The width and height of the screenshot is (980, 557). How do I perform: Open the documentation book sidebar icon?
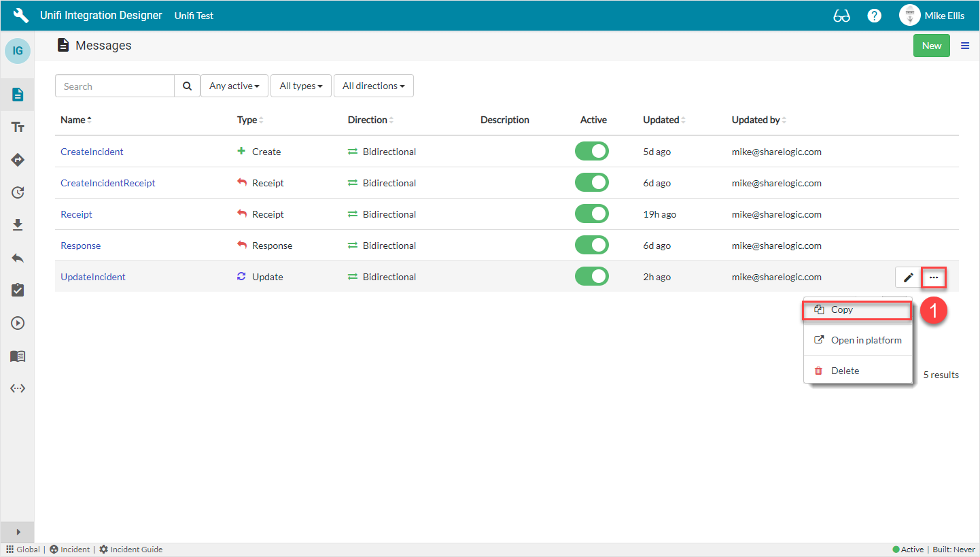click(17, 356)
